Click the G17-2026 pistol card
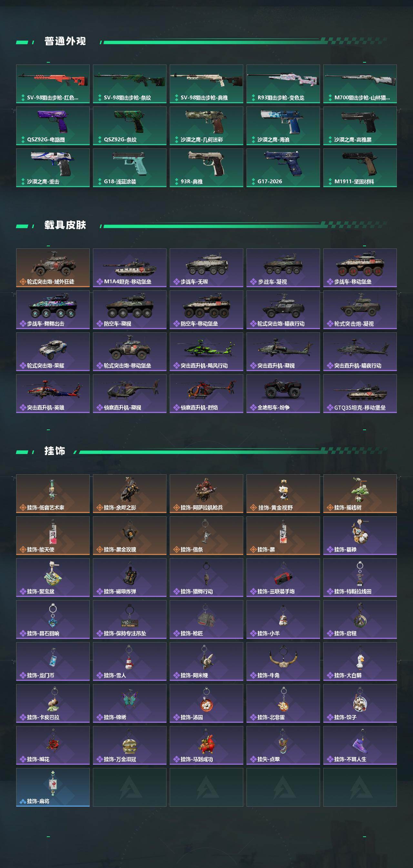Image resolution: width=413 pixels, height=868 pixels. (283, 167)
